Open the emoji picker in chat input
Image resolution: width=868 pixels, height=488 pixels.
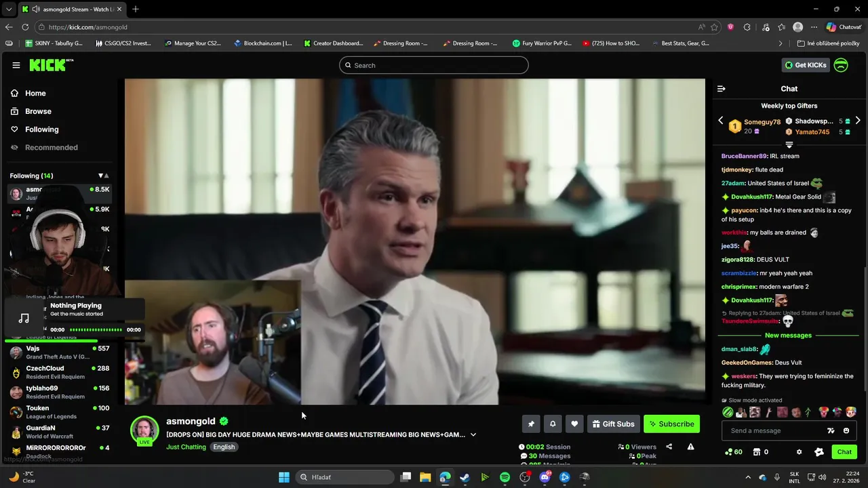pyautogui.click(x=846, y=430)
